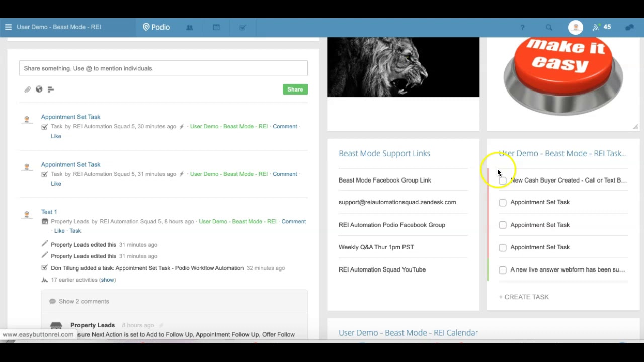Click the ask question bars icon

[x=51, y=89]
